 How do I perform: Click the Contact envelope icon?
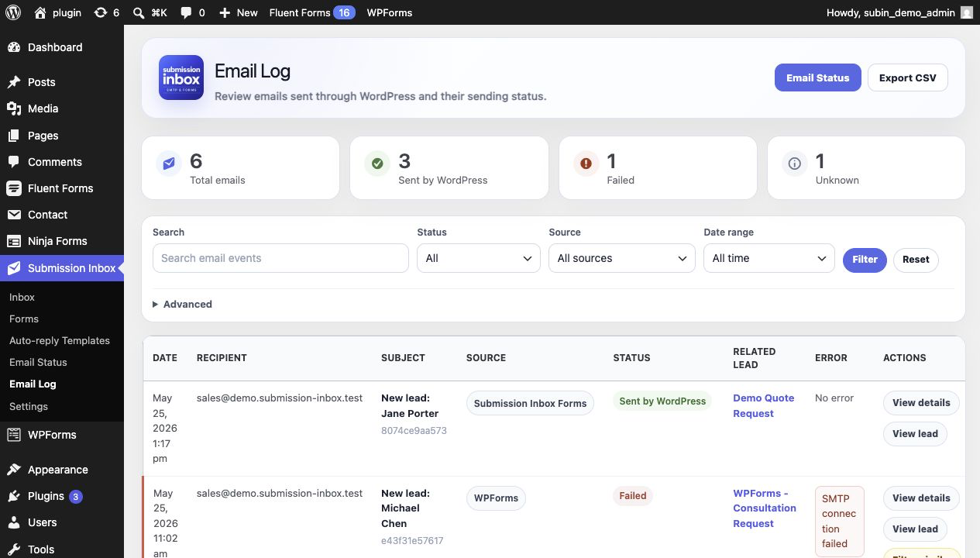pyautogui.click(x=14, y=215)
